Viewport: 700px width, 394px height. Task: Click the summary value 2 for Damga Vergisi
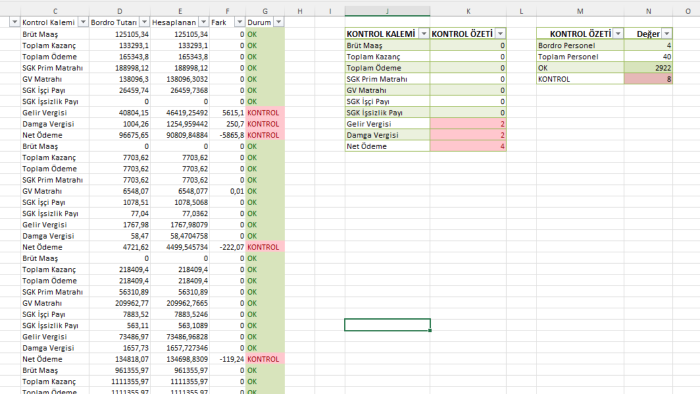point(468,135)
